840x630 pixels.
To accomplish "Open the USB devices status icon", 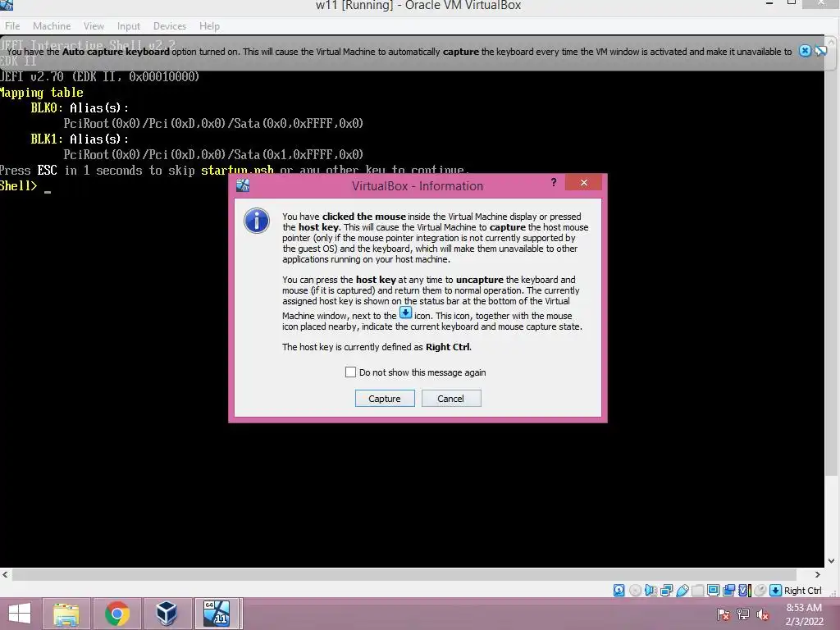I will click(x=682, y=591).
